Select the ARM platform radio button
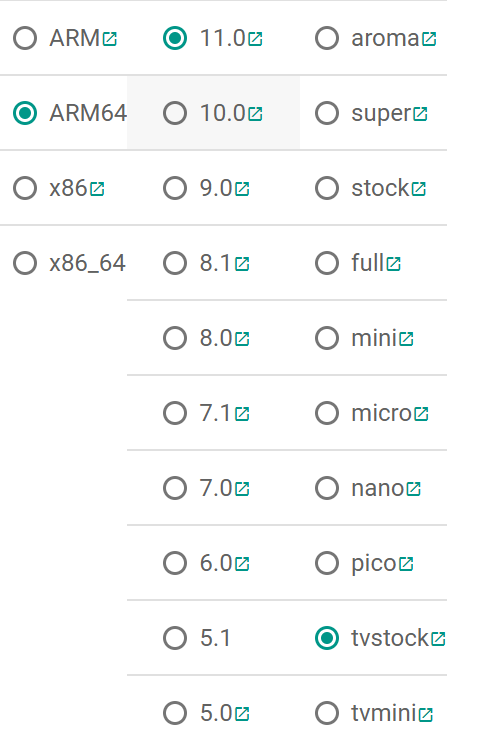 pyautogui.click(x=25, y=38)
